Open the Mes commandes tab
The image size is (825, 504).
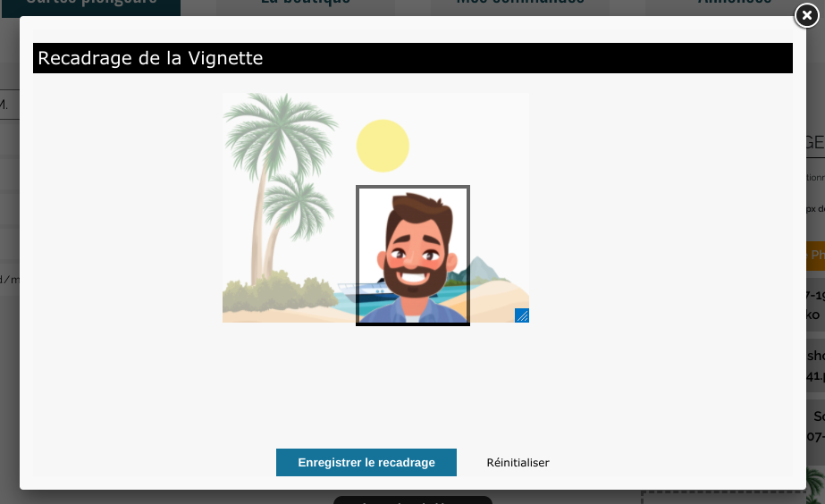coord(520,5)
